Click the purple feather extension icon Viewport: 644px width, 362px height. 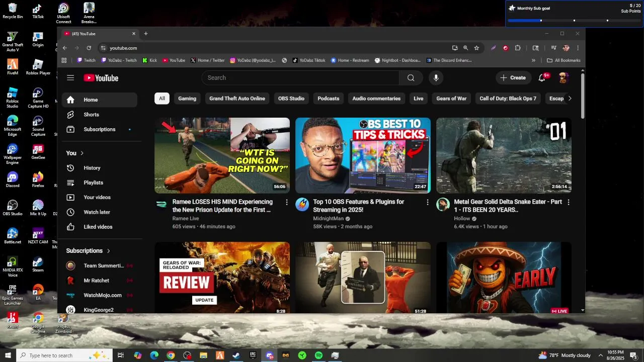[x=494, y=48]
